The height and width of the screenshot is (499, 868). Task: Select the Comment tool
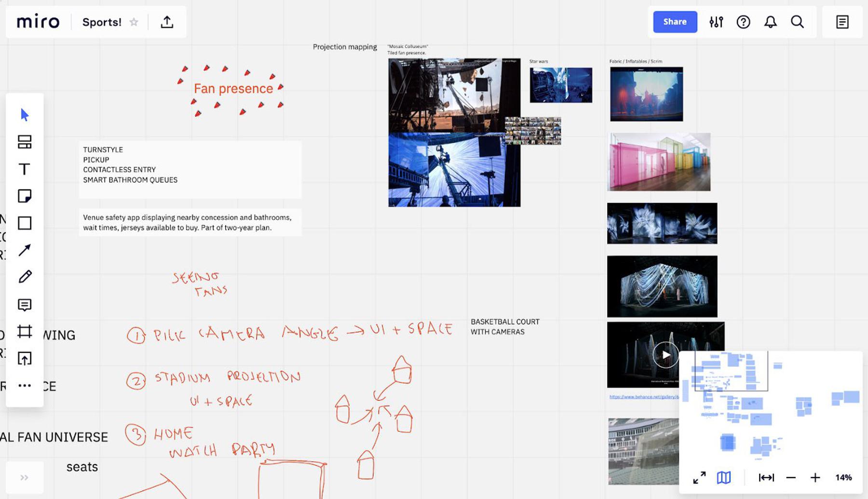pyautogui.click(x=25, y=305)
